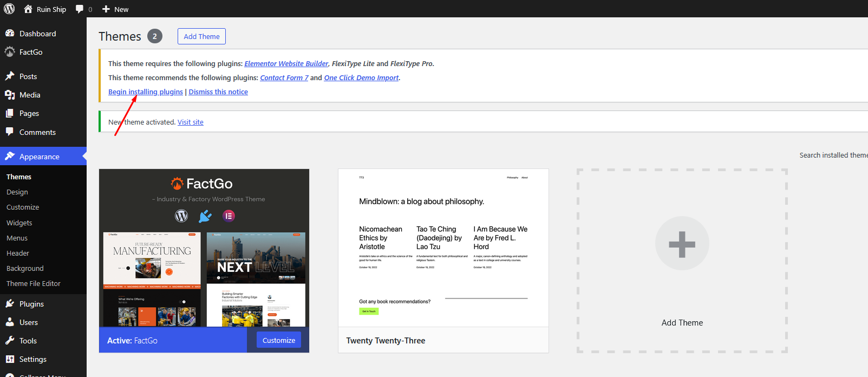
Task: Open the Theme File Editor
Action: (x=34, y=283)
